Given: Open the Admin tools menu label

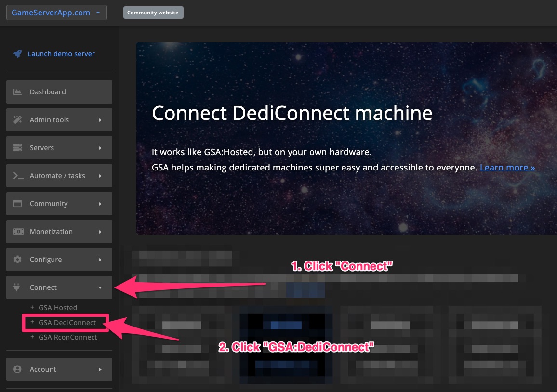Looking at the screenshot, I should 49,120.
